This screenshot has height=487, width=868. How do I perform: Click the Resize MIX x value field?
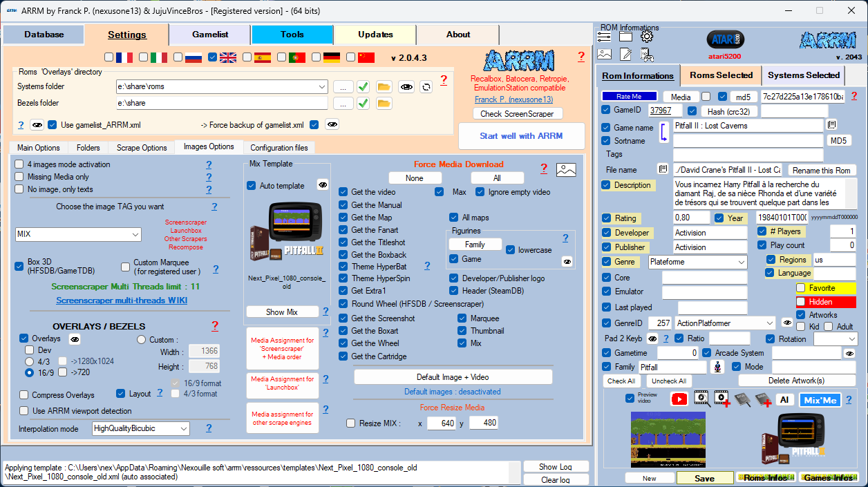(441, 423)
